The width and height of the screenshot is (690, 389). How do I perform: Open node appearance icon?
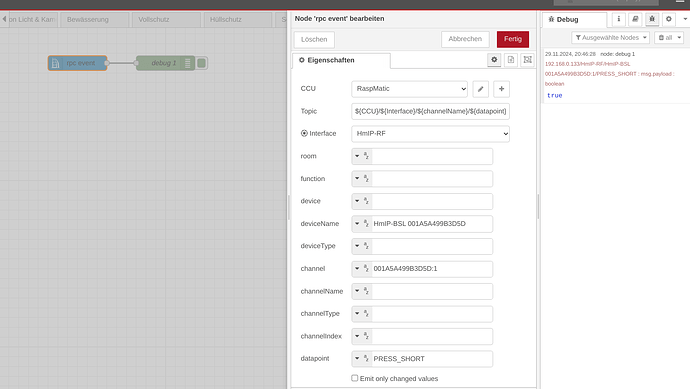(x=527, y=60)
